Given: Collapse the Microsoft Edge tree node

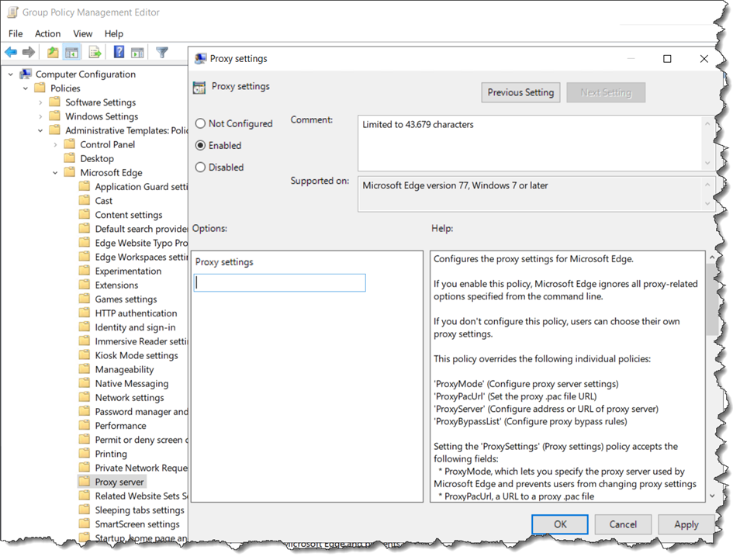Looking at the screenshot, I should pyautogui.click(x=54, y=172).
